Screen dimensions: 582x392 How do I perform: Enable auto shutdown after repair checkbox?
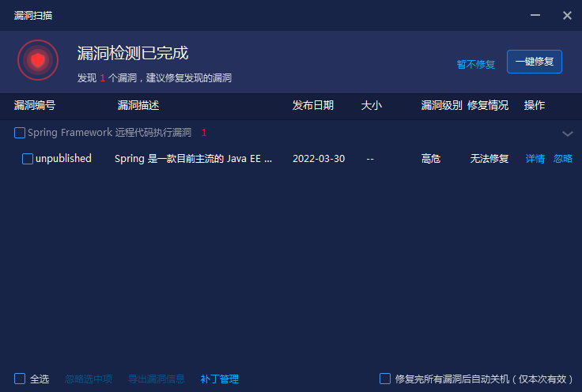[x=385, y=379]
